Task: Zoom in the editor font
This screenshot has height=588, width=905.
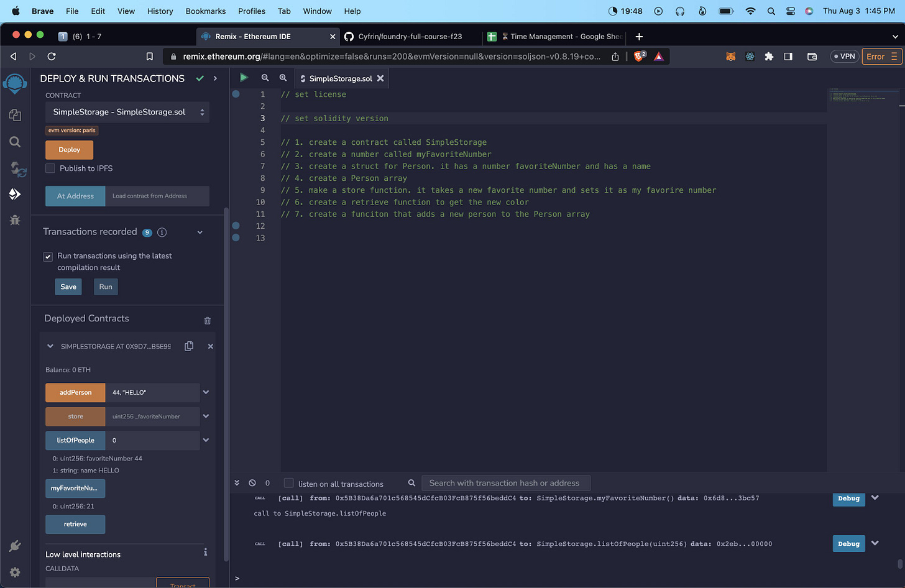Action: 283,78
